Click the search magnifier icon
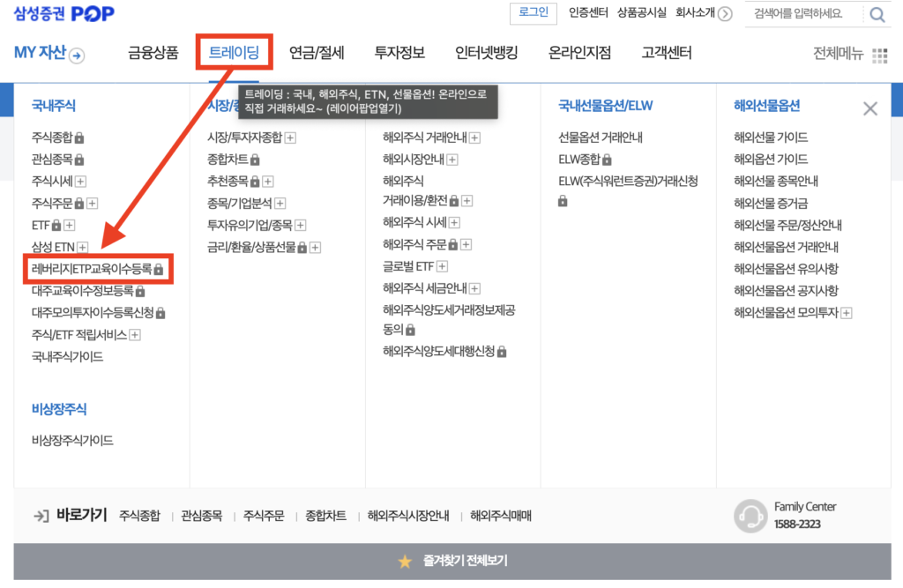Screen dimensions: 903x588 pyautogui.click(x=877, y=14)
